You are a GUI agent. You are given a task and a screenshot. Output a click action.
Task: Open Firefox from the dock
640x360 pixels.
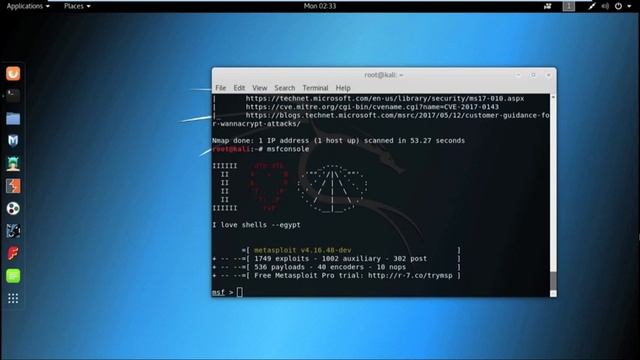pyautogui.click(x=13, y=73)
